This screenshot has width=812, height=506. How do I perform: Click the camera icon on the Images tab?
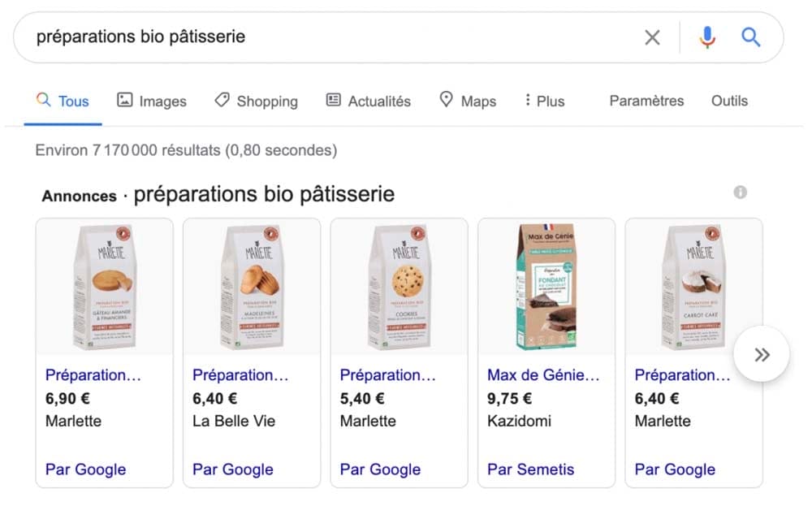pyautogui.click(x=123, y=100)
